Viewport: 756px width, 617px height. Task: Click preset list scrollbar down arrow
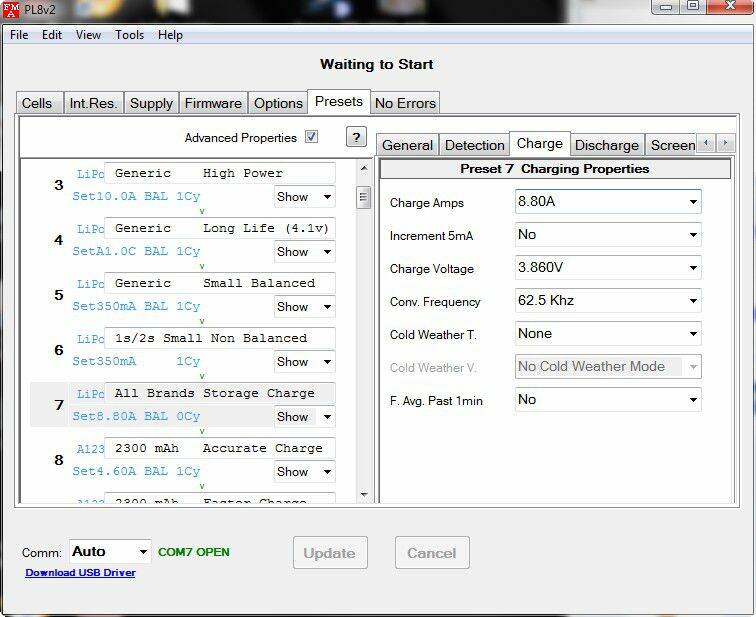coord(364,495)
